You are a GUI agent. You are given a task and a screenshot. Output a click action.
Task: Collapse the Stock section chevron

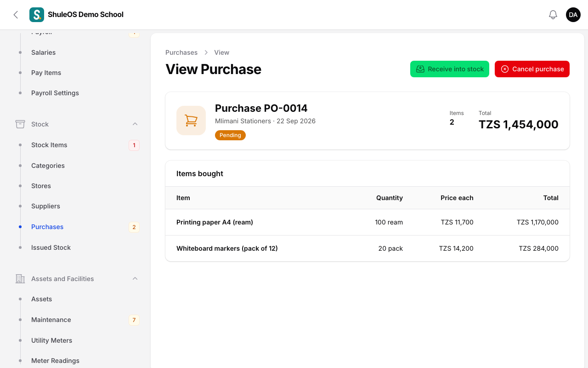tap(135, 124)
